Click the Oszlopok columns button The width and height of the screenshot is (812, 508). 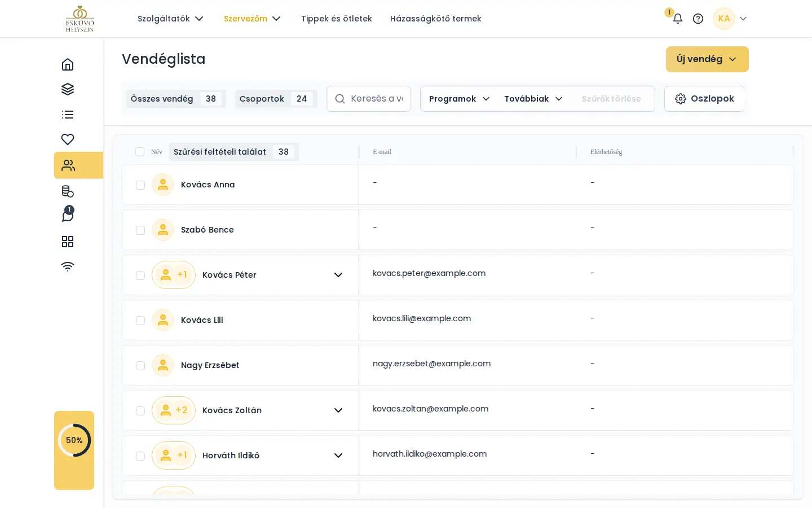(704, 99)
